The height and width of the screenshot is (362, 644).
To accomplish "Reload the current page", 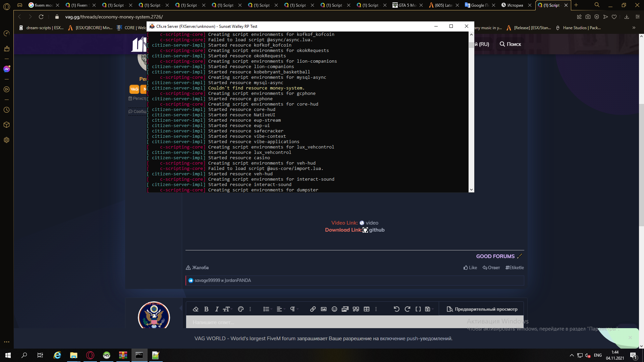I will click(41, 17).
